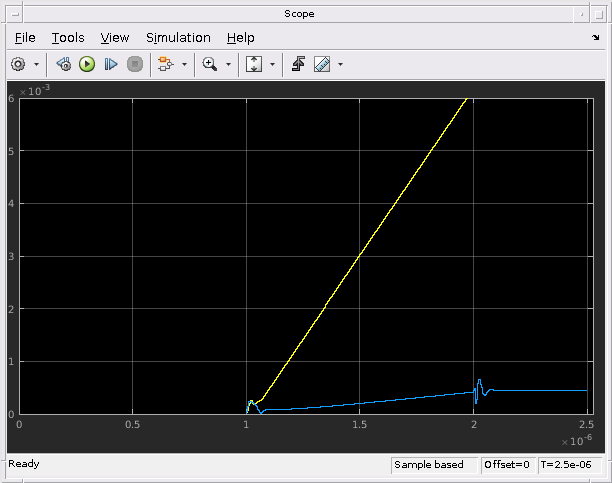
Task: Expand the Zoom tool dropdown arrow
Action: pos(229,64)
